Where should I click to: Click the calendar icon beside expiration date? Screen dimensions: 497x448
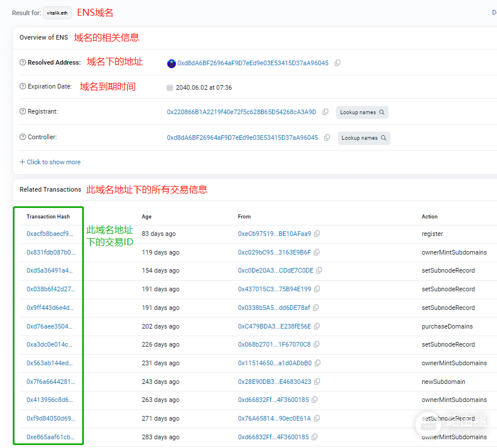(170, 87)
